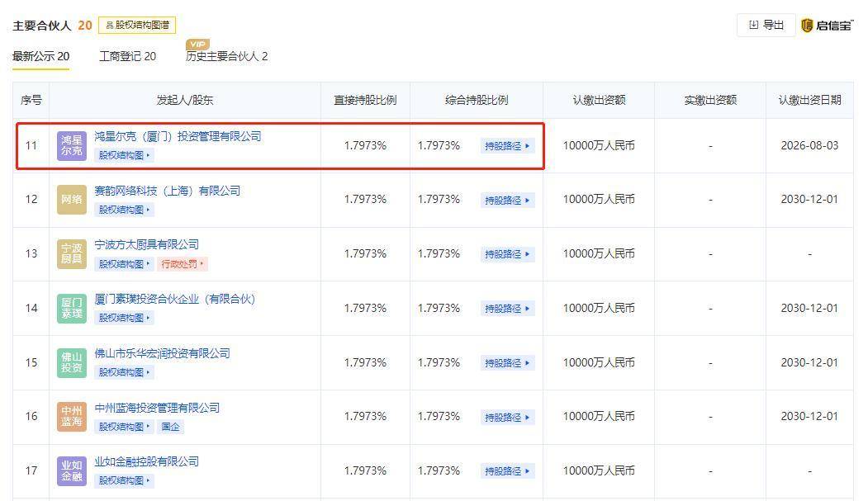Click the 佛山投资 logo badge
Viewport: 868px width, 501px height.
click(72, 363)
